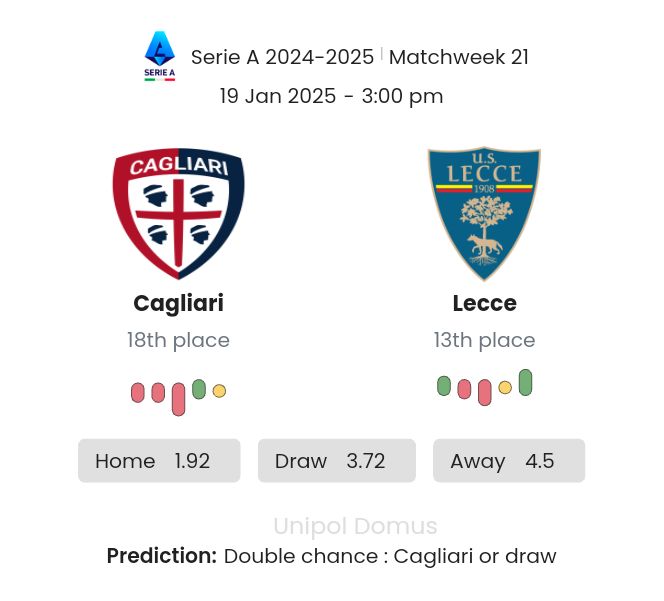Screen dimensions: 664x601
Task: Click the Serie A 2024-2025 title
Action: pos(282,57)
